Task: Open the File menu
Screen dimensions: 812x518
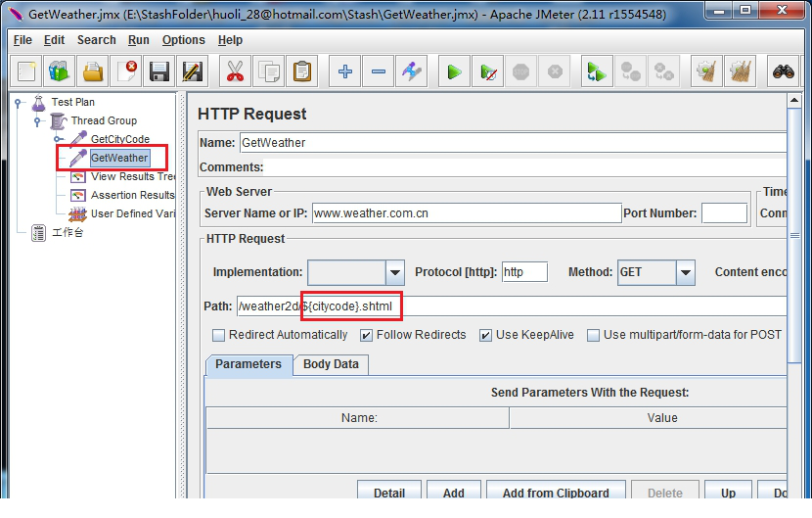Action: click(23, 40)
